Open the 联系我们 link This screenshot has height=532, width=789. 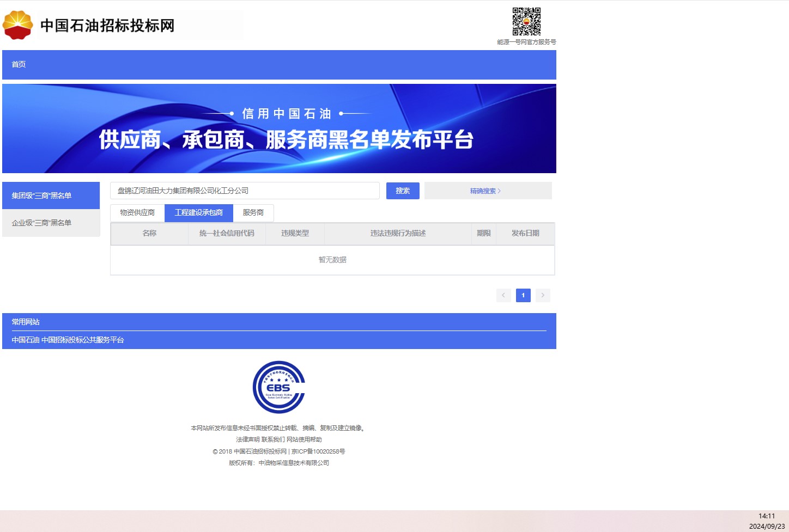tap(273, 439)
